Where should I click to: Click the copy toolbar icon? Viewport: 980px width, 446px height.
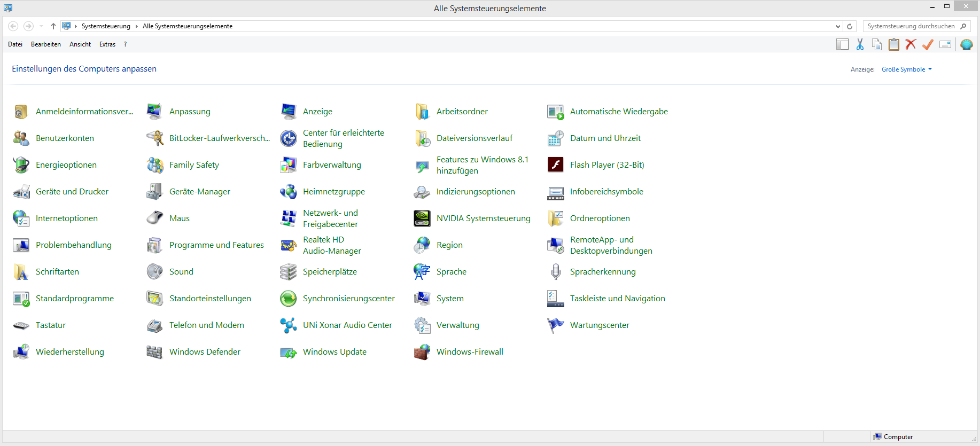click(x=877, y=44)
